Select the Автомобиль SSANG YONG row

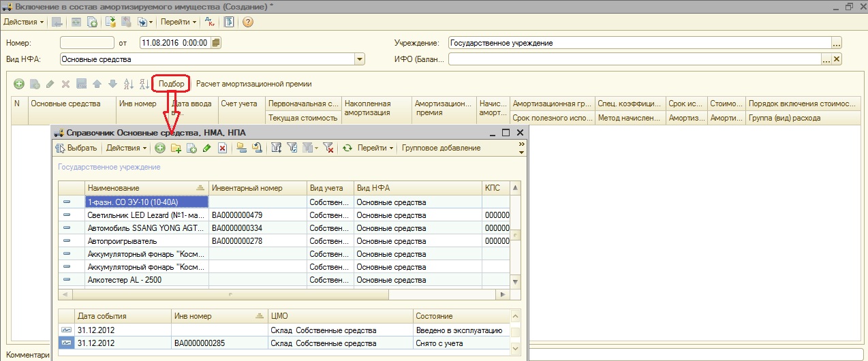(146, 228)
